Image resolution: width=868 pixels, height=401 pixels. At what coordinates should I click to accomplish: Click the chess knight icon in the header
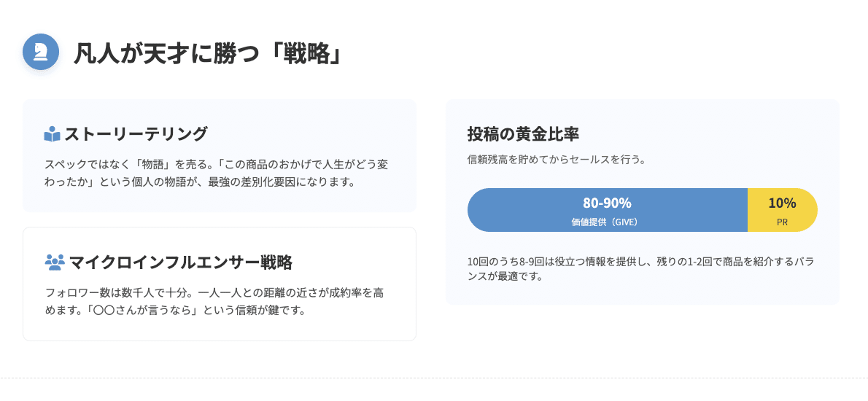[41, 52]
